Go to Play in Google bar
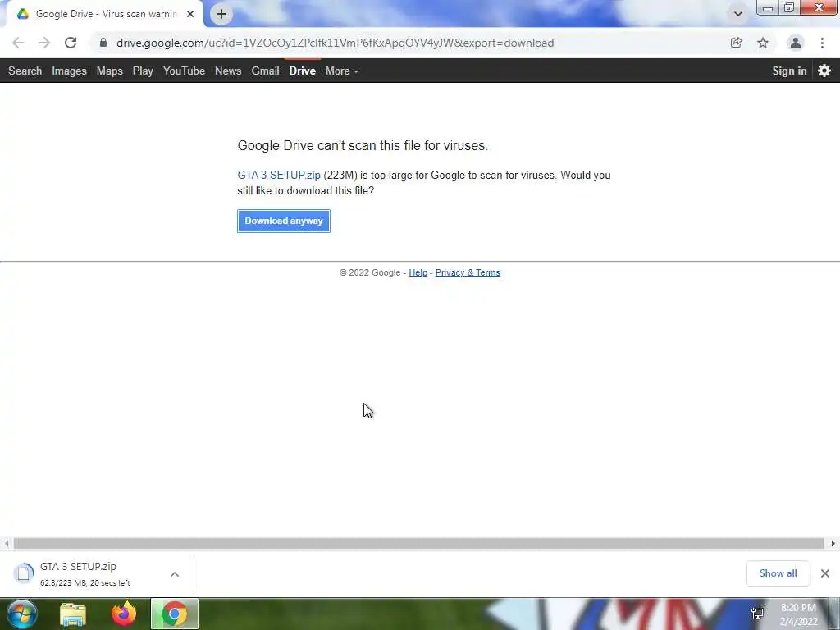This screenshot has width=840, height=630. (x=143, y=71)
